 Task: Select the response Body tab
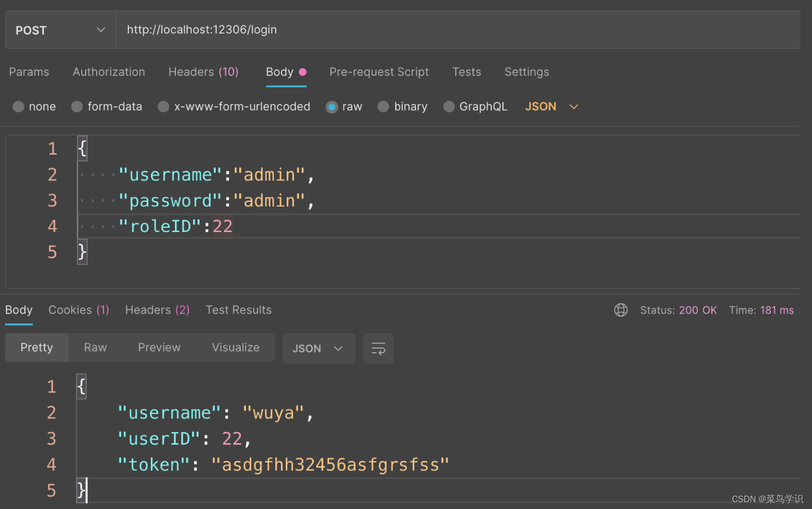click(x=19, y=310)
